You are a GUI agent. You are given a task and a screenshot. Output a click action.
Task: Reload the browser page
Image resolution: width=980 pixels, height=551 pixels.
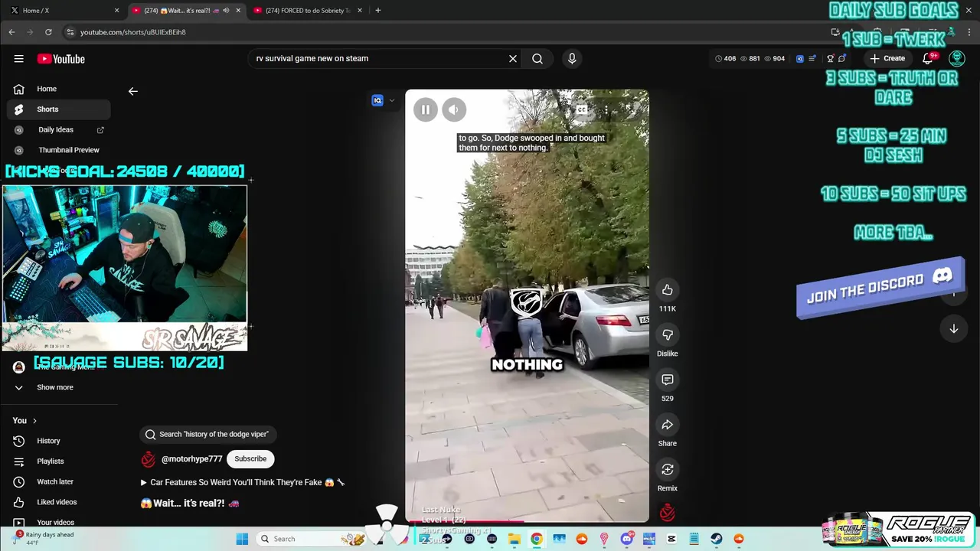[x=48, y=32]
